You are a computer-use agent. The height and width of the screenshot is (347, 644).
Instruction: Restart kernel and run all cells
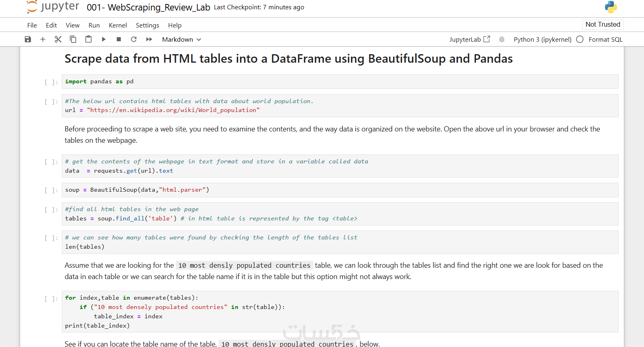point(149,39)
